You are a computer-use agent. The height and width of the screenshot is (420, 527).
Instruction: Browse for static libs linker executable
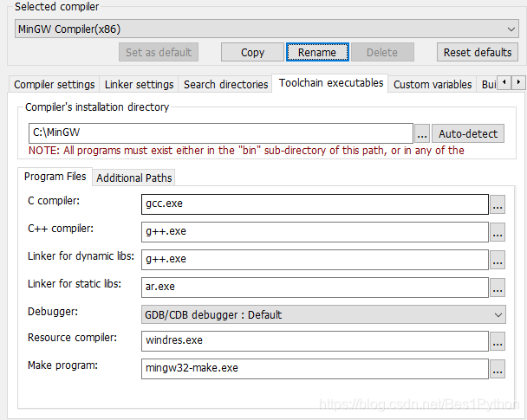tap(498, 288)
